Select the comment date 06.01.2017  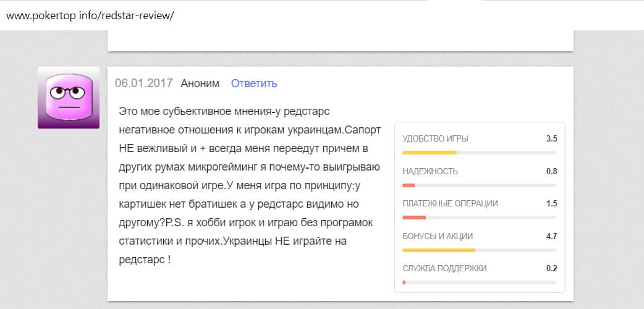[144, 83]
